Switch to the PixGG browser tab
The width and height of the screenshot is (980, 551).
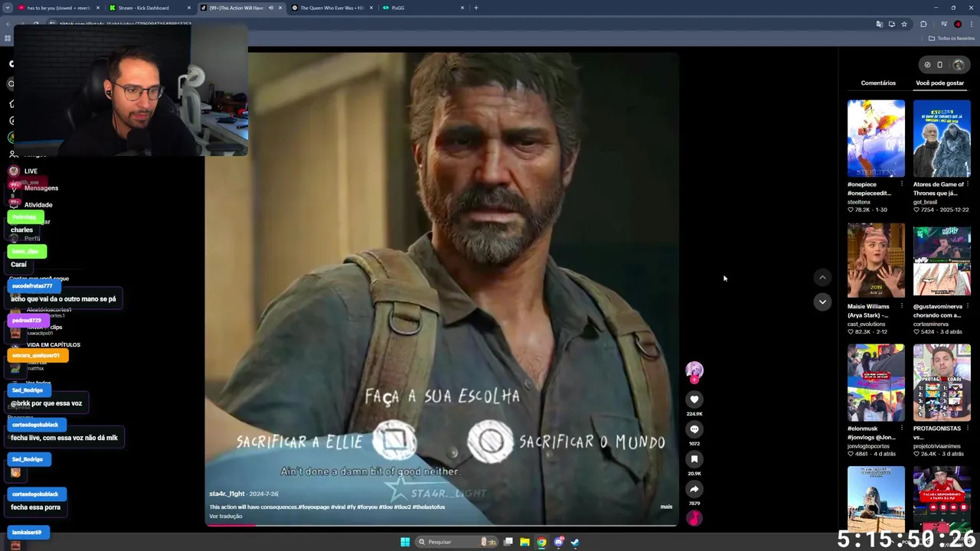pyautogui.click(x=423, y=8)
